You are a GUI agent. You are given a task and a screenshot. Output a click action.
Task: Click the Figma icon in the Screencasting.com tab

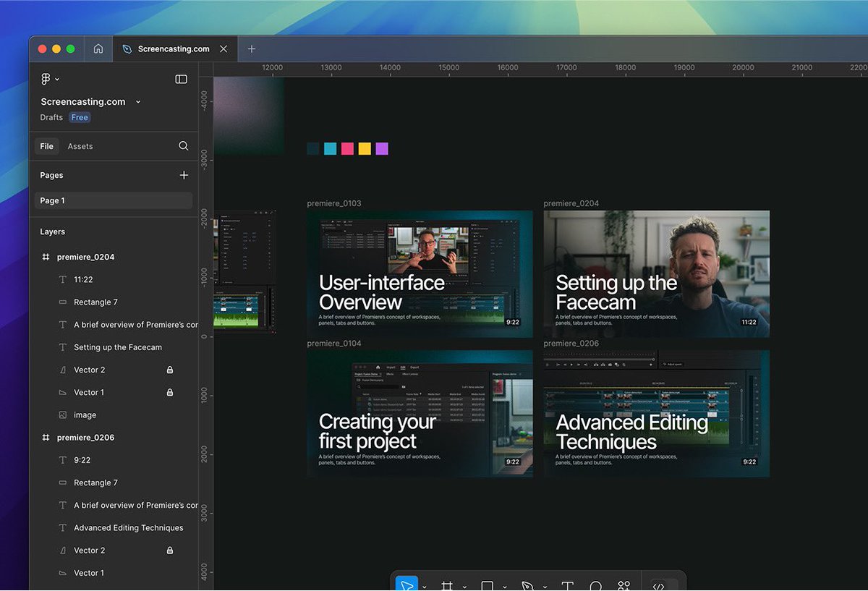[x=127, y=49]
